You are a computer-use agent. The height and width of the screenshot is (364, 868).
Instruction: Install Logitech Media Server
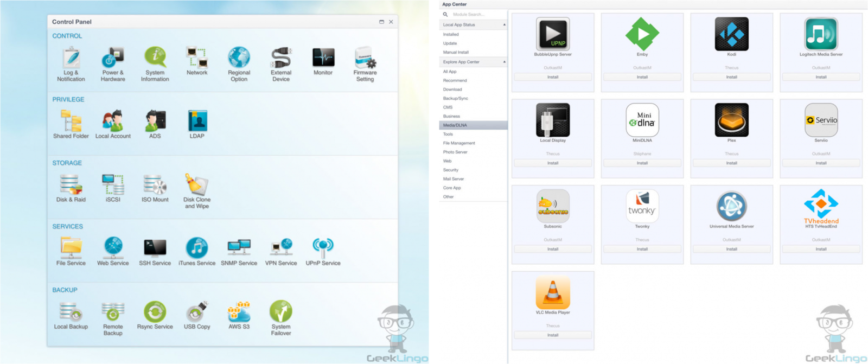821,77
